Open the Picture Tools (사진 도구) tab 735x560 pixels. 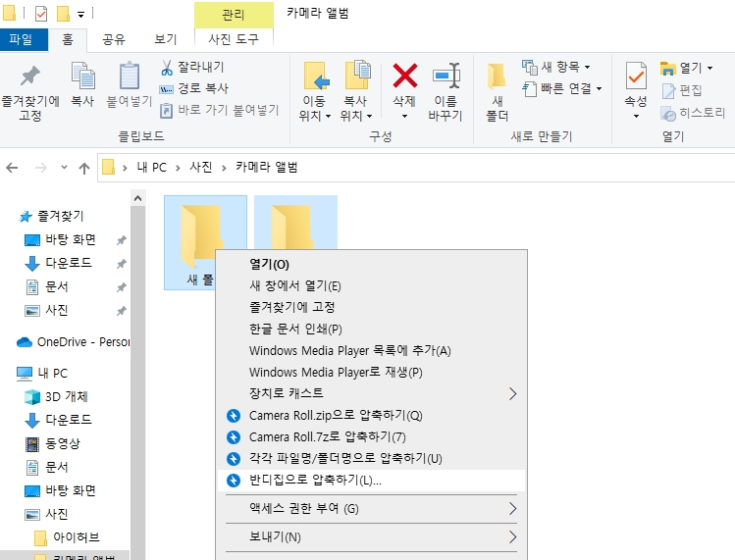tap(234, 39)
